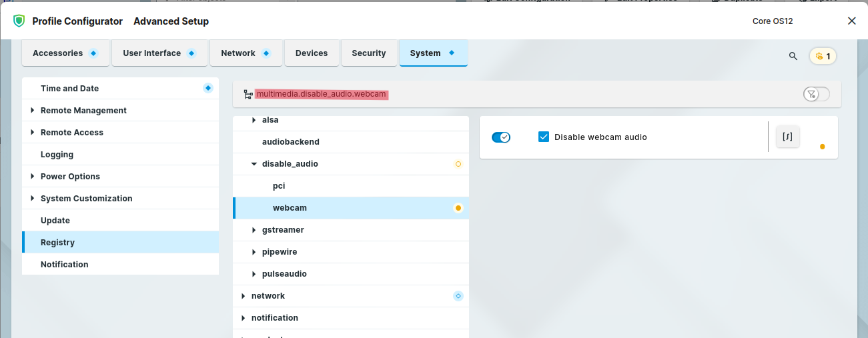Select Logging in the left sidebar
Screen dimensions: 868x338
57,155
